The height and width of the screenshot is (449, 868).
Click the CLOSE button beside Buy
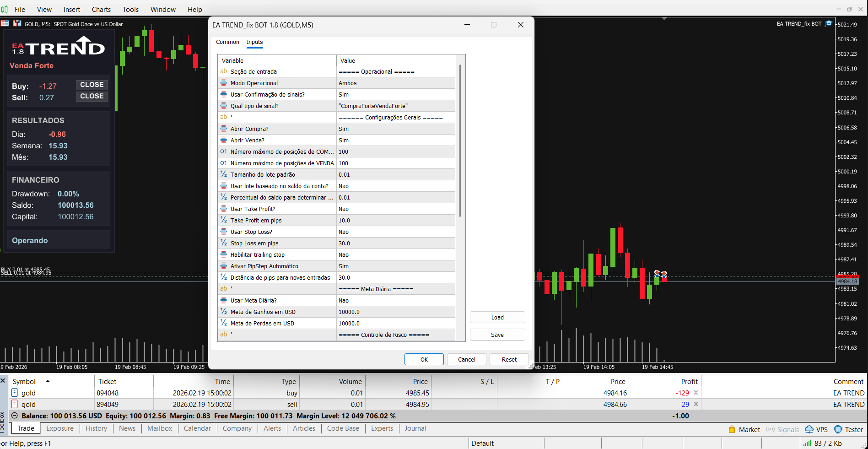92,85
